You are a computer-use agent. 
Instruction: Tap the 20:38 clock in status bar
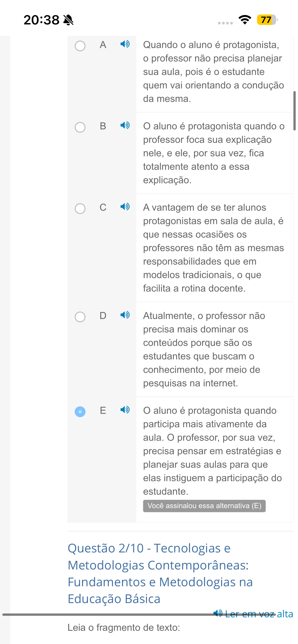click(42, 20)
